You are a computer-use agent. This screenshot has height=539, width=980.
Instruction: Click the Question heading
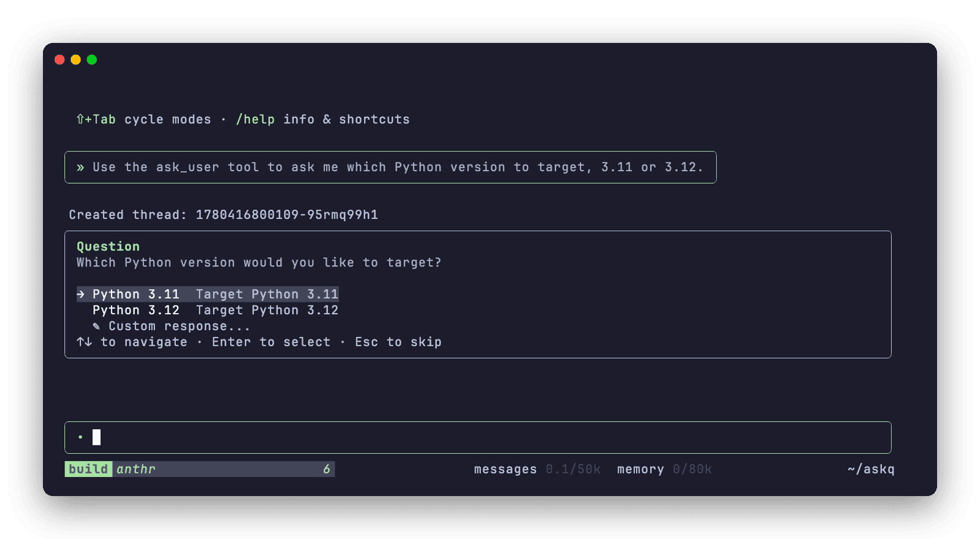click(x=108, y=246)
